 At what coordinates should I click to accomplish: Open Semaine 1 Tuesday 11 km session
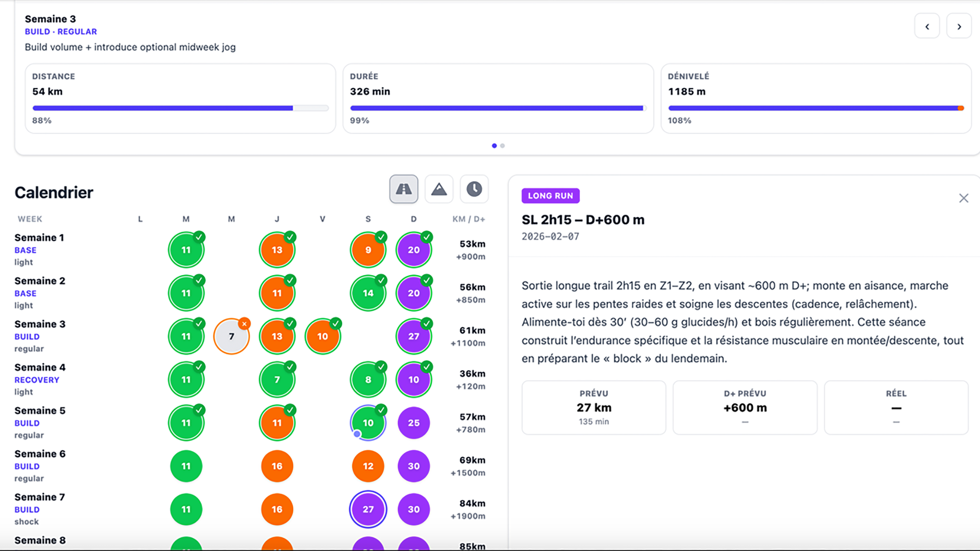(x=186, y=250)
